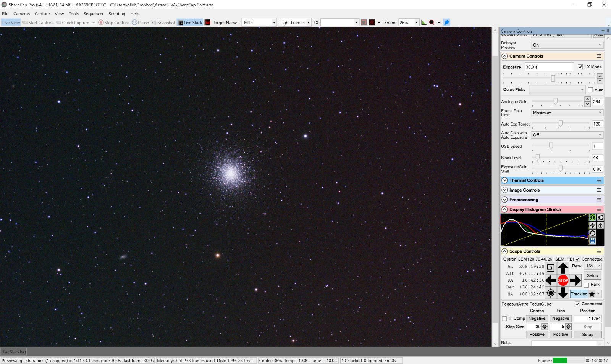The width and height of the screenshot is (611, 364).
Task: Toggle T. Comp checkbox for FocusCube
Action: (504, 318)
